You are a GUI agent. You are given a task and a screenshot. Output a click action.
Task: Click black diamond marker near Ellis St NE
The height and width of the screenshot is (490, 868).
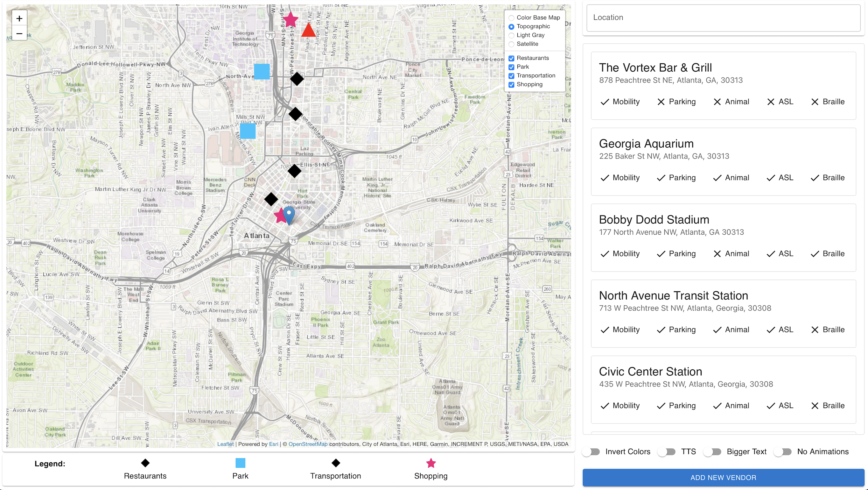pyautogui.click(x=295, y=171)
